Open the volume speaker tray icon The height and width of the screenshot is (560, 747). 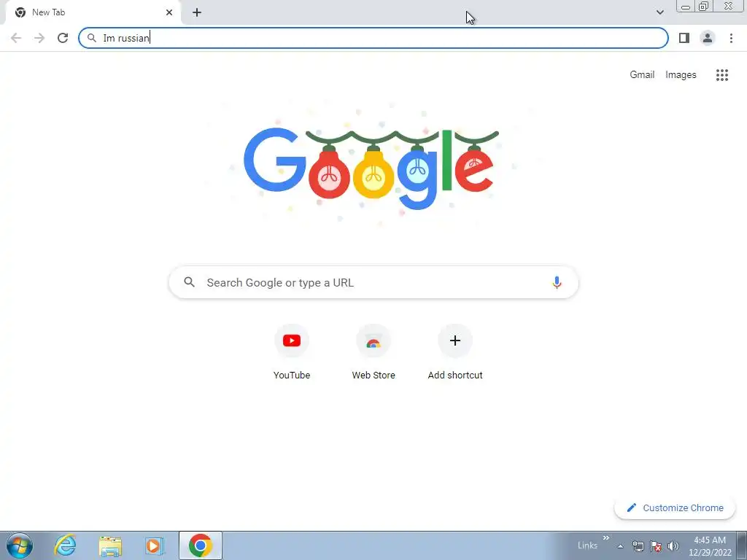click(x=673, y=546)
